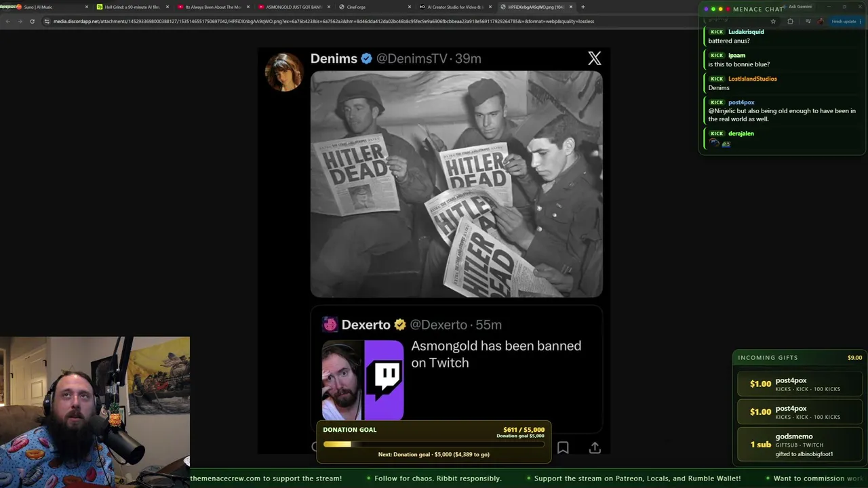
Task: Click the derajalen username in chat
Action: click(x=741, y=134)
